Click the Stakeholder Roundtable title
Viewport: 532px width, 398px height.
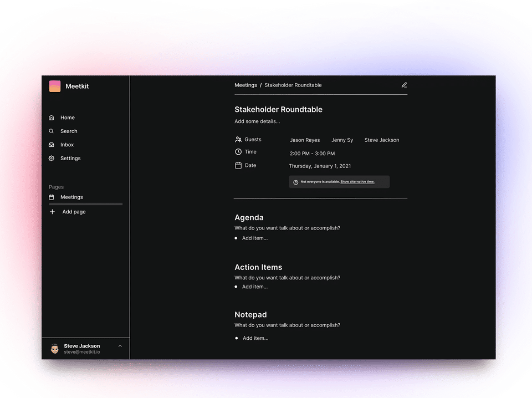(x=279, y=110)
